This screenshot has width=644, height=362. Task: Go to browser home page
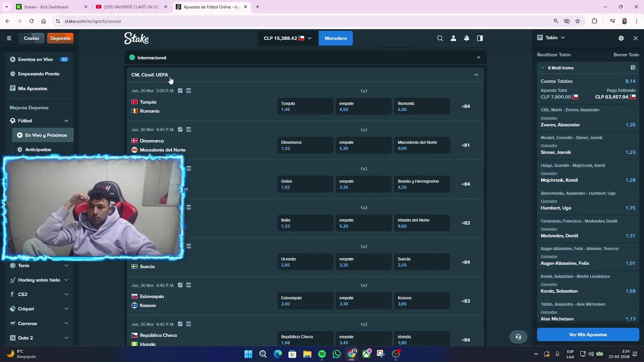(44, 21)
